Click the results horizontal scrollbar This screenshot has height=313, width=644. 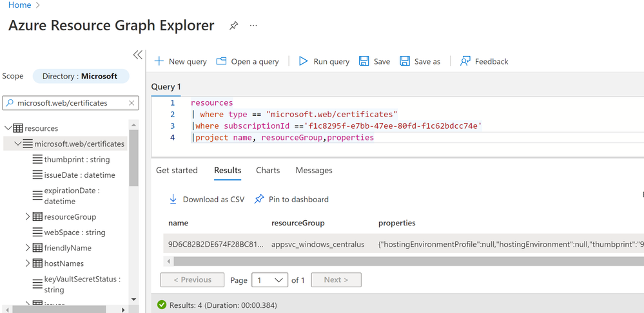(409, 261)
